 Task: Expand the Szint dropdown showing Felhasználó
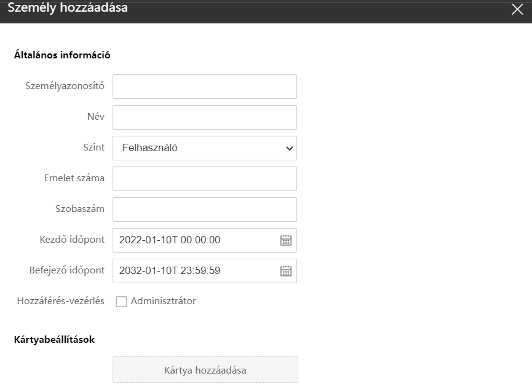(205, 148)
